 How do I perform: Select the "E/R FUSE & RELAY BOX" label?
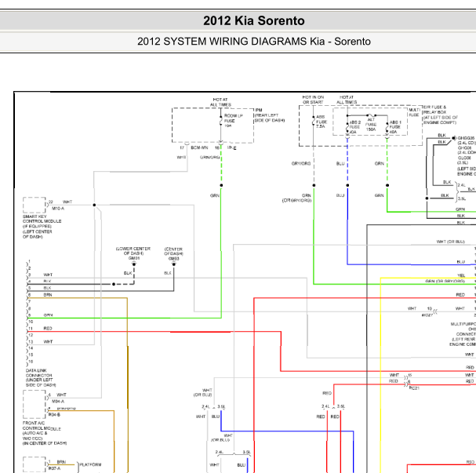point(434,110)
